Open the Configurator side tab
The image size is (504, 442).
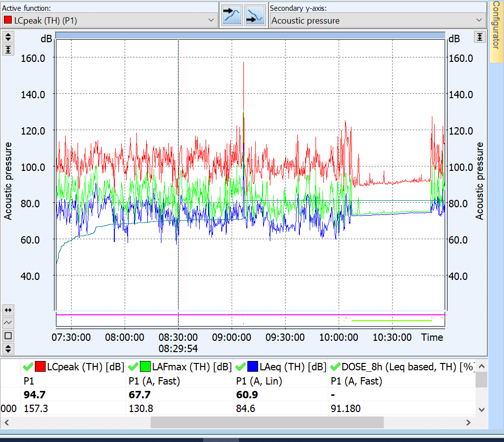(496, 32)
